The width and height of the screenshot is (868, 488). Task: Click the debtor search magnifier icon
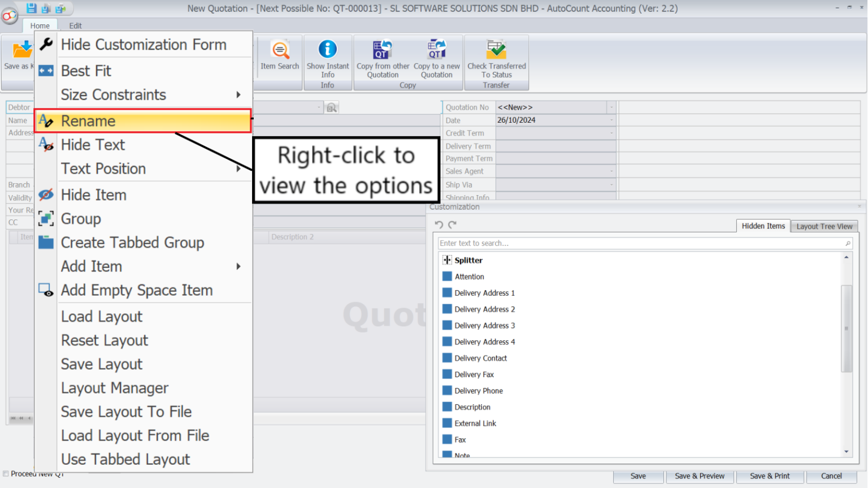pyautogui.click(x=332, y=107)
